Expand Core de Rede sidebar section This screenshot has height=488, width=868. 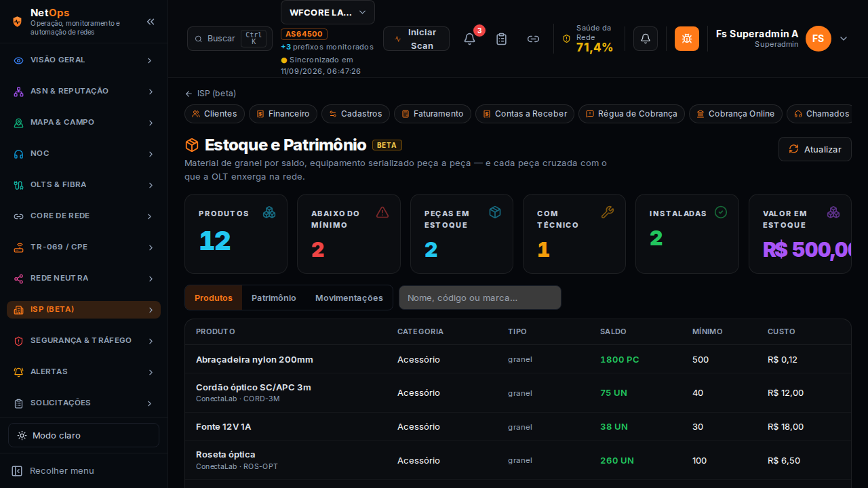(83, 216)
